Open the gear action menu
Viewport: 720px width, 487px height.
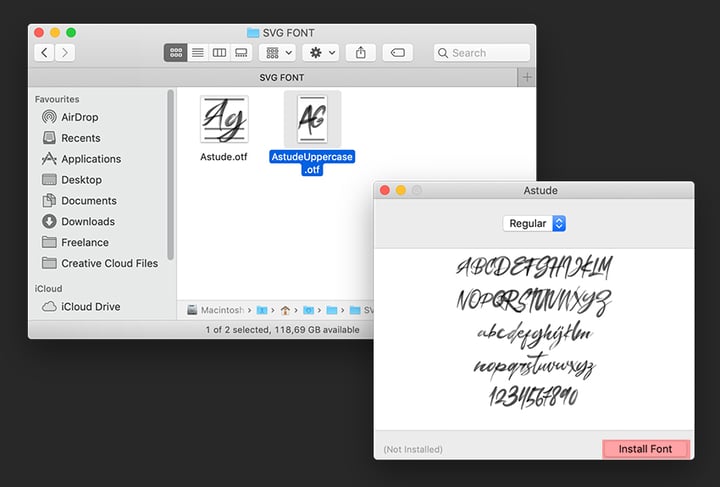[321, 53]
